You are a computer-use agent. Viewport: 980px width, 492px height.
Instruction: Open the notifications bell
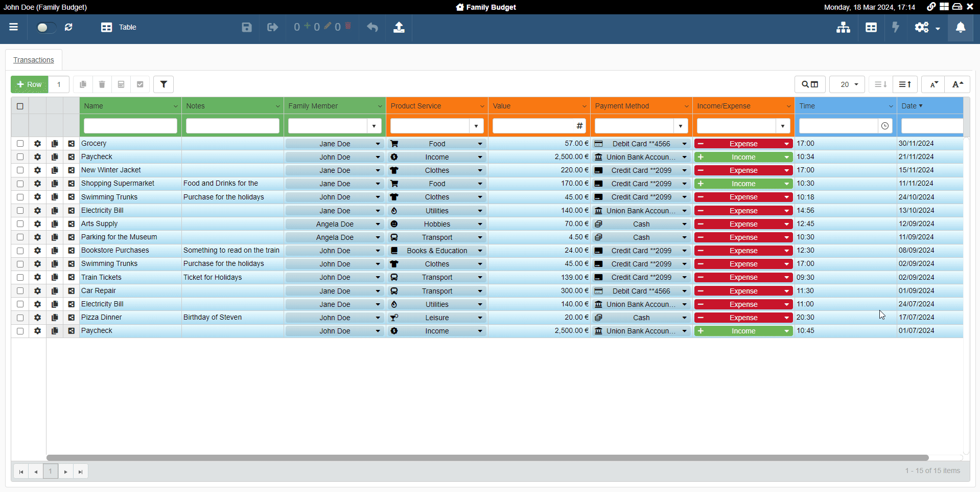pyautogui.click(x=961, y=27)
